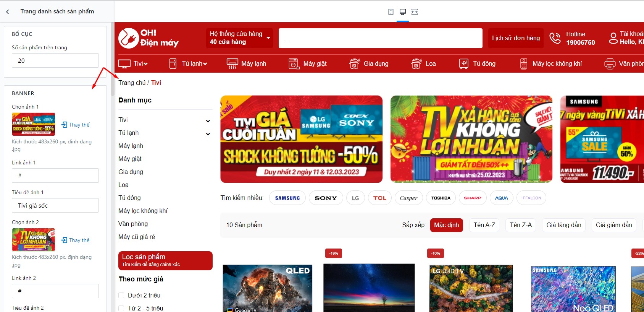Click the OH! Điện máy logo
Screen dimensions: 644x312
tap(148, 38)
